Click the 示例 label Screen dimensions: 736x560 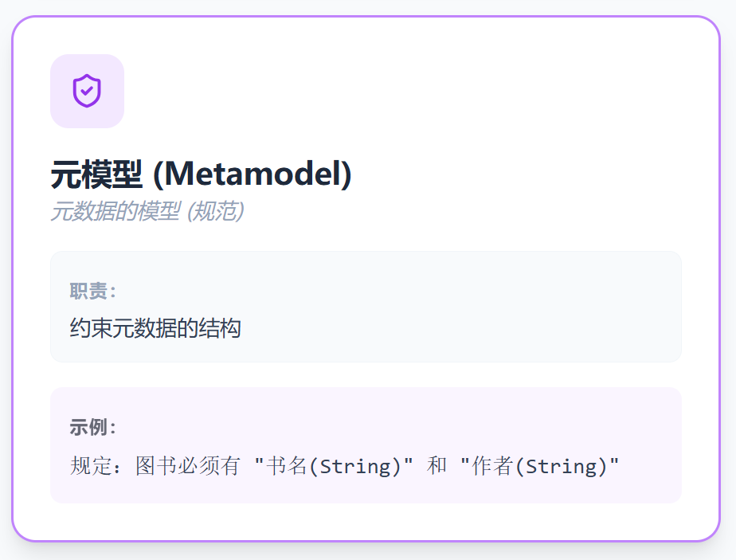(92, 427)
